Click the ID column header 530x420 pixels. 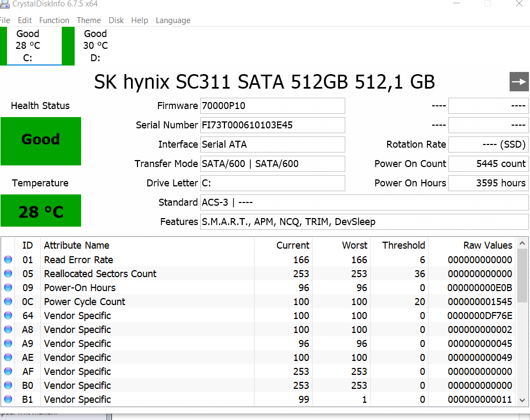click(x=28, y=245)
